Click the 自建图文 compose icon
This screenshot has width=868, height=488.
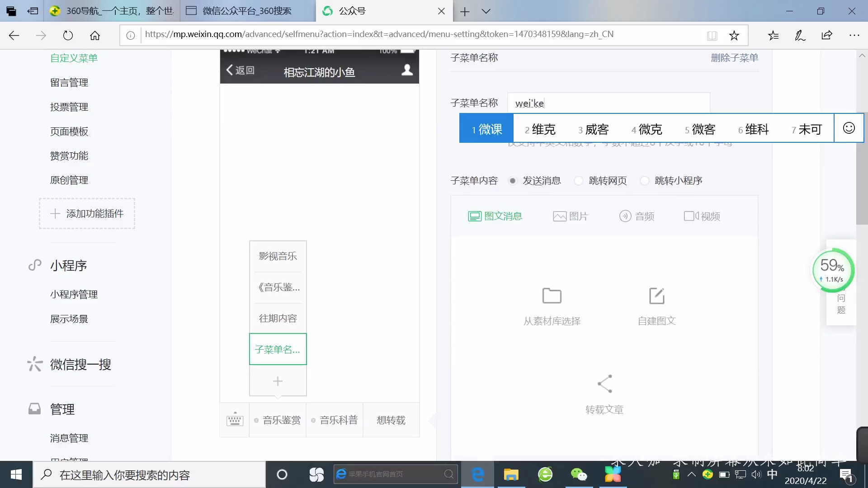click(x=656, y=295)
